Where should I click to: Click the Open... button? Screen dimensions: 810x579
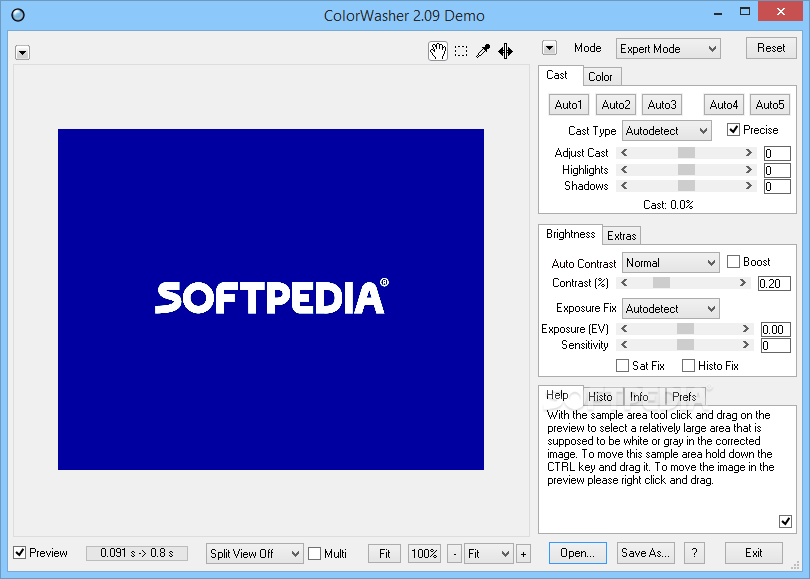tap(578, 553)
